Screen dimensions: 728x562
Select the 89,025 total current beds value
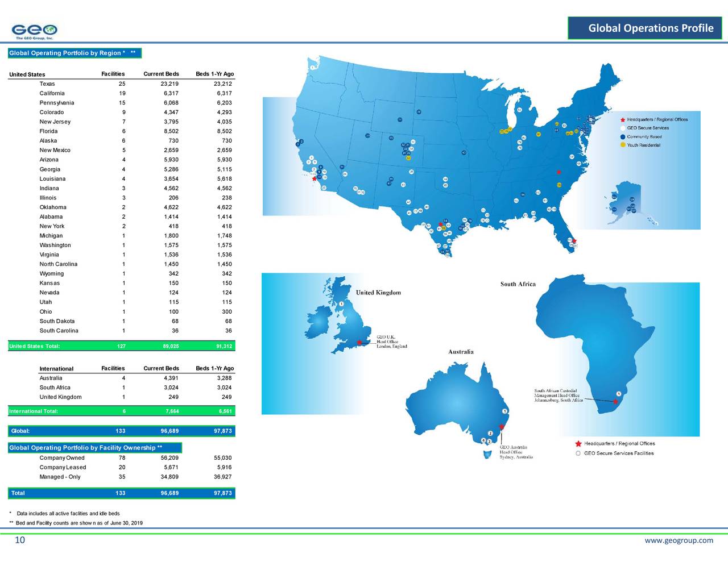(x=171, y=346)
